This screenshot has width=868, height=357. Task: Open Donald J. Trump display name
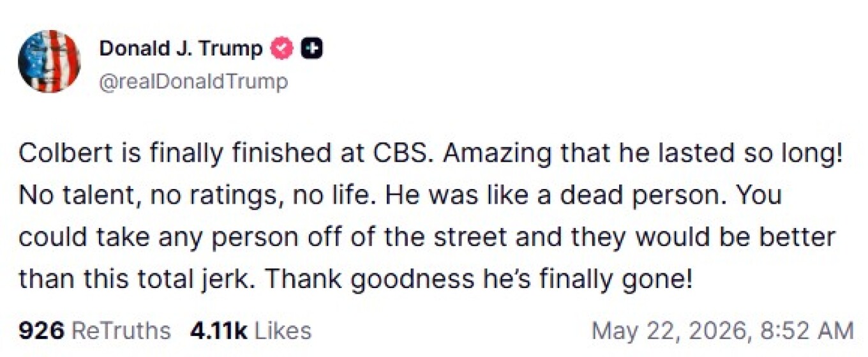(x=181, y=48)
